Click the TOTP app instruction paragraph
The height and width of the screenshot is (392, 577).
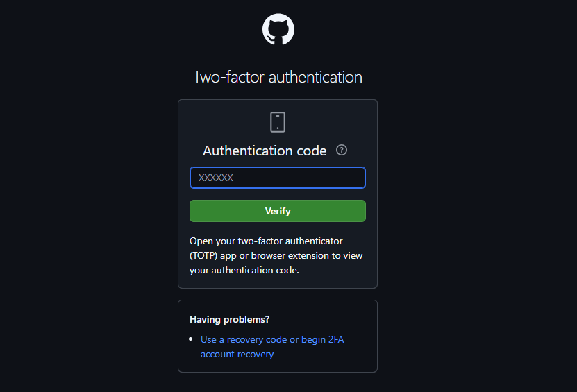276,255
